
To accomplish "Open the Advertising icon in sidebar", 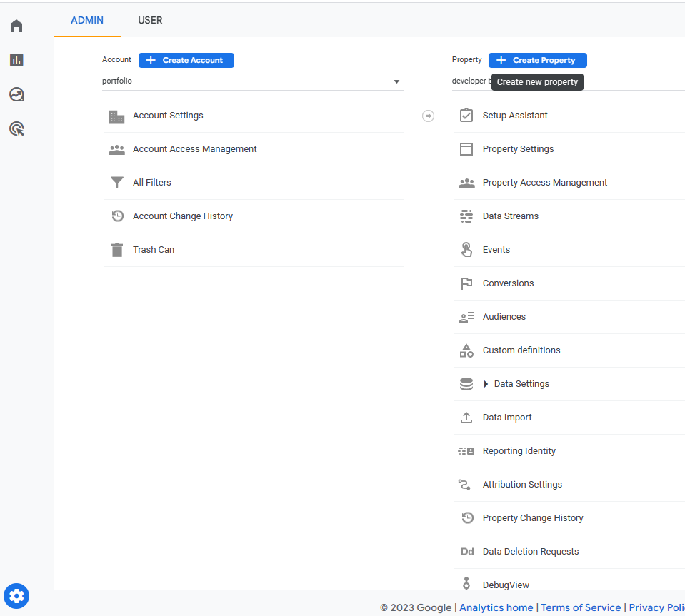I will coord(16,128).
